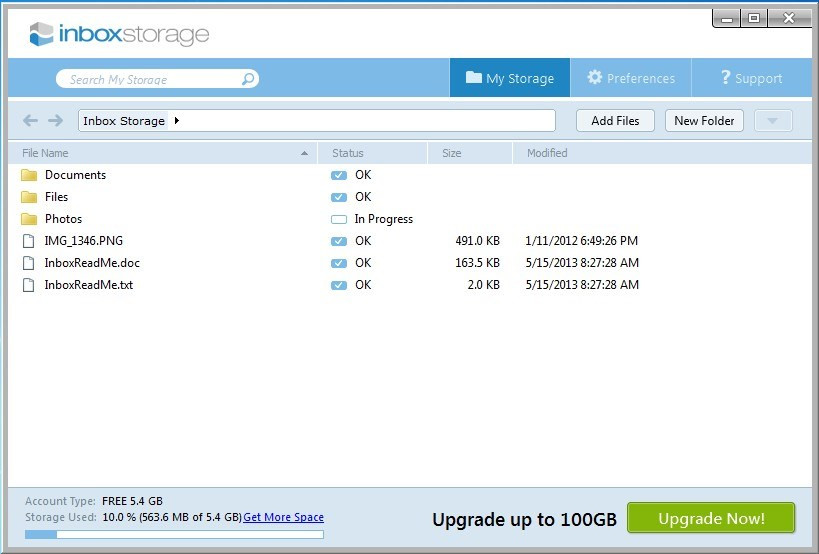
Task: Select the InboxReadMe.txt file name
Action: click(x=89, y=285)
